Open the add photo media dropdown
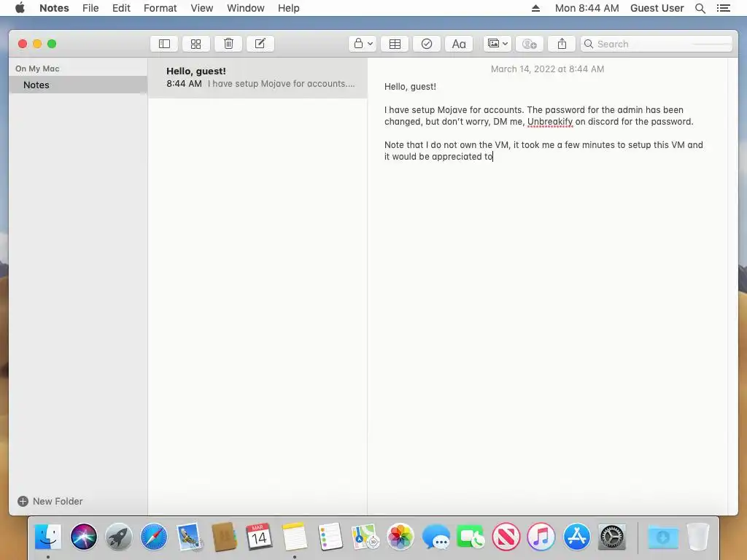Screen dimensions: 747x560 [498, 44]
